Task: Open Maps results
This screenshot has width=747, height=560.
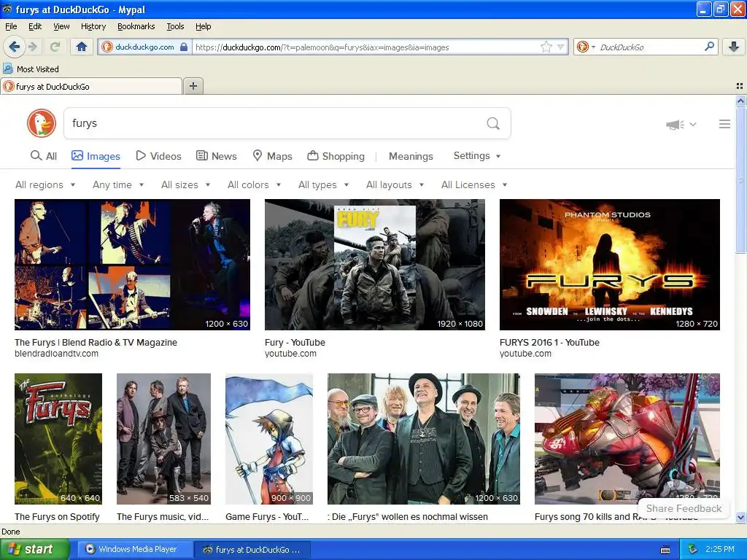Action: click(273, 156)
